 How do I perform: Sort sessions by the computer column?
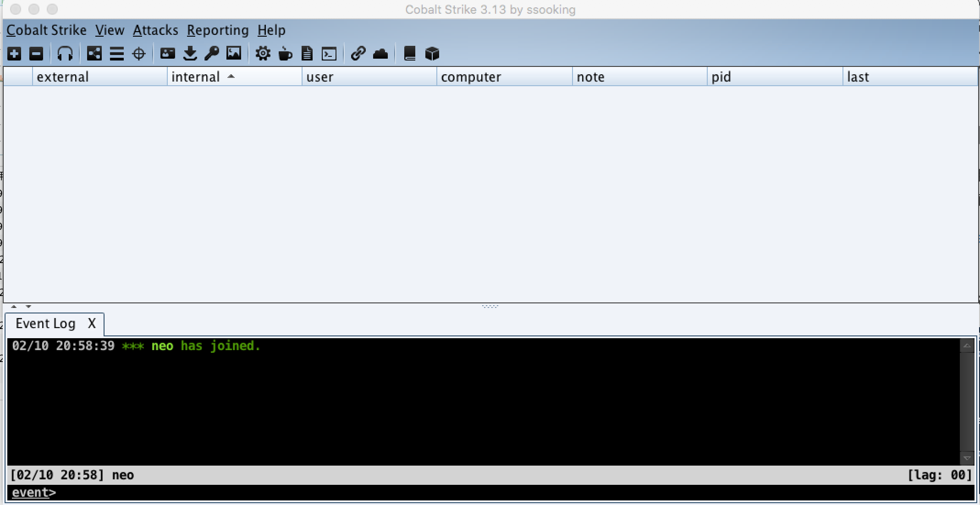(x=504, y=77)
